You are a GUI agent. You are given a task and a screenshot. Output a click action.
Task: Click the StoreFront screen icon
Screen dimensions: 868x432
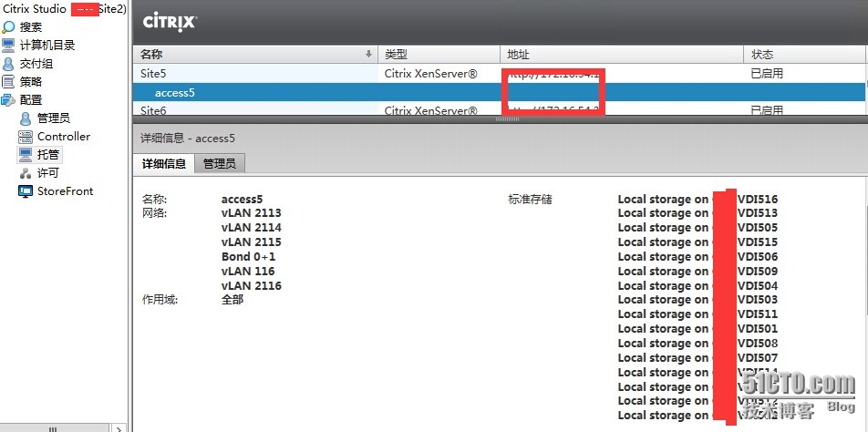click(x=26, y=191)
